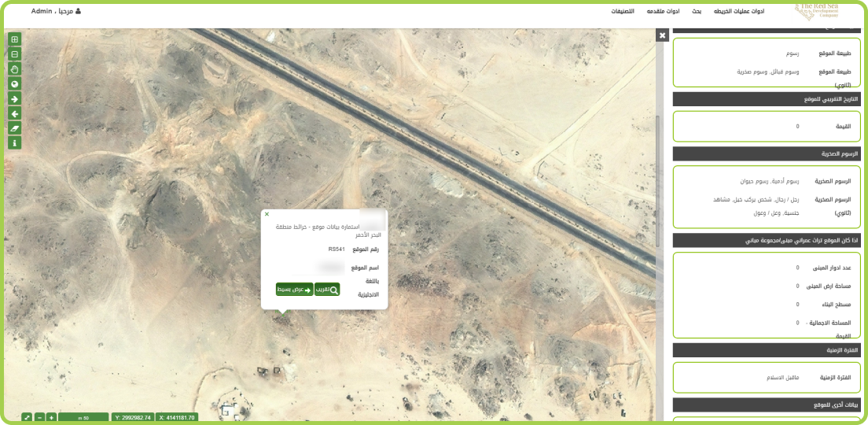Click the globe full-extent icon
The width and height of the screenshot is (868, 425).
pyautogui.click(x=14, y=84)
